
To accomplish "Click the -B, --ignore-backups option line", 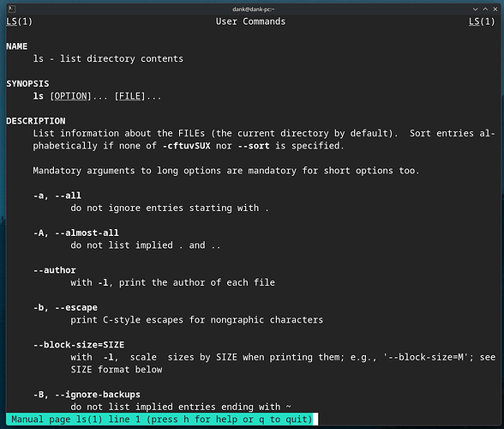I will click(87, 395).
